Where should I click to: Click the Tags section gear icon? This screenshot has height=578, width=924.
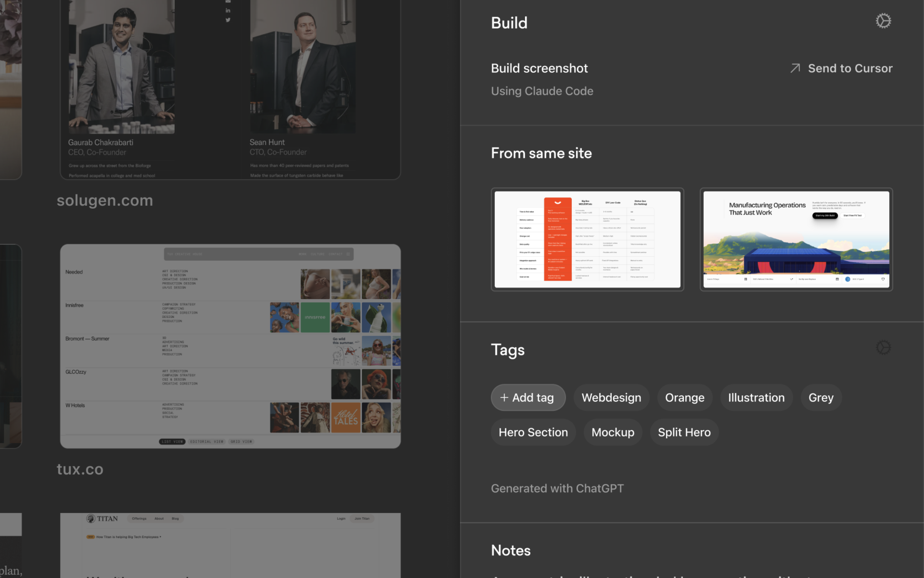point(883,348)
